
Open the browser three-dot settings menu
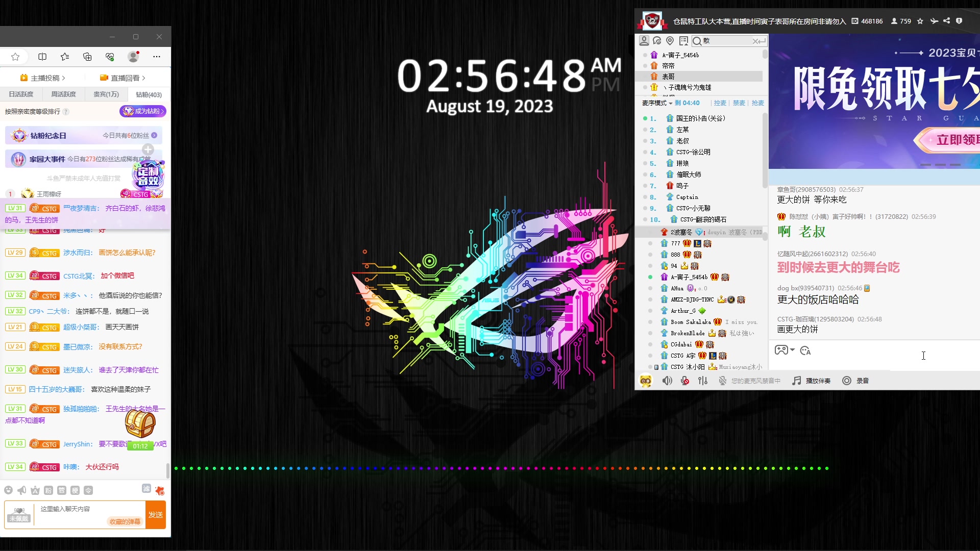point(157,57)
